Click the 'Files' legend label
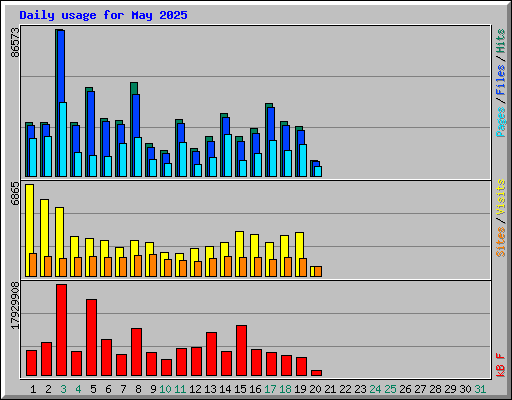This screenshot has height=400, width=512. (500, 80)
